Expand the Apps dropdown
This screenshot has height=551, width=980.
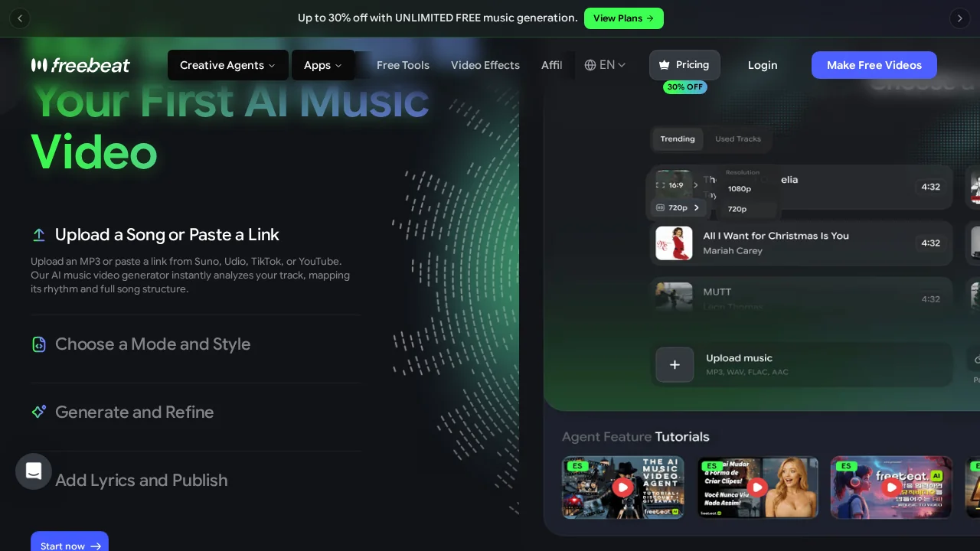pyautogui.click(x=322, y=65)
